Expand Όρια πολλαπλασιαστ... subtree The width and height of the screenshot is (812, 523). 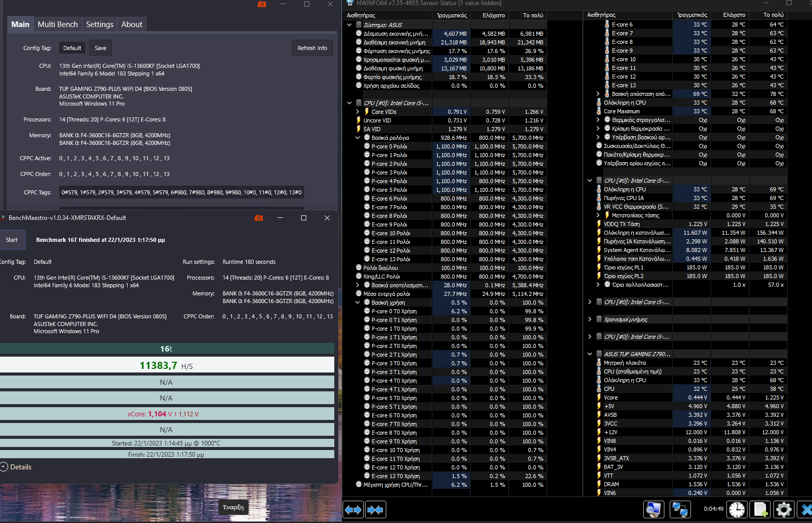(598, 285)
